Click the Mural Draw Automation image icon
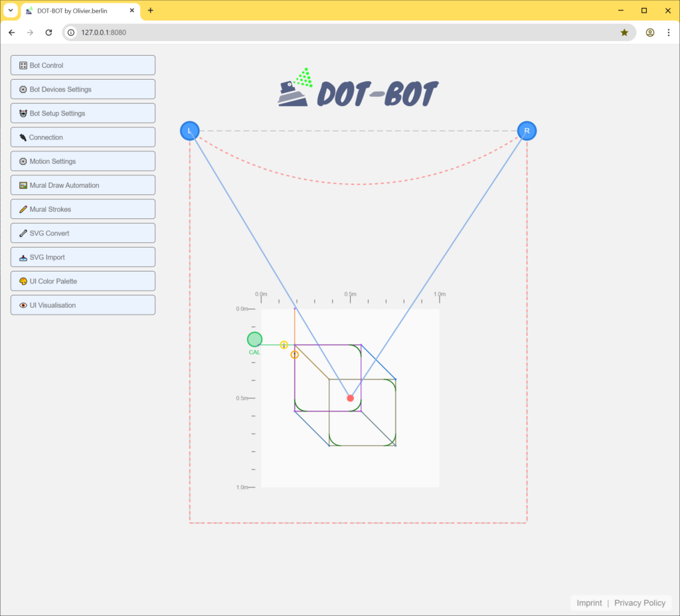The image size is (680, 616). [23, 185]
